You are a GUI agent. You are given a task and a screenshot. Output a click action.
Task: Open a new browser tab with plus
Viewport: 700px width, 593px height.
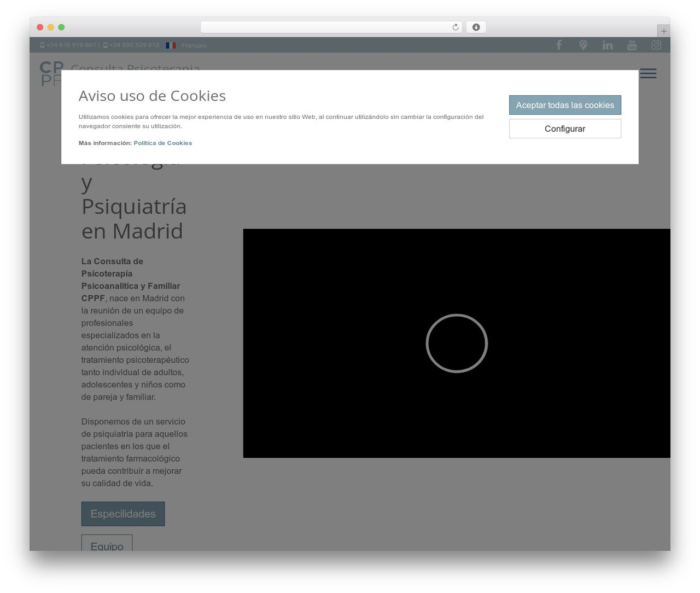click(x=663, y=31)
